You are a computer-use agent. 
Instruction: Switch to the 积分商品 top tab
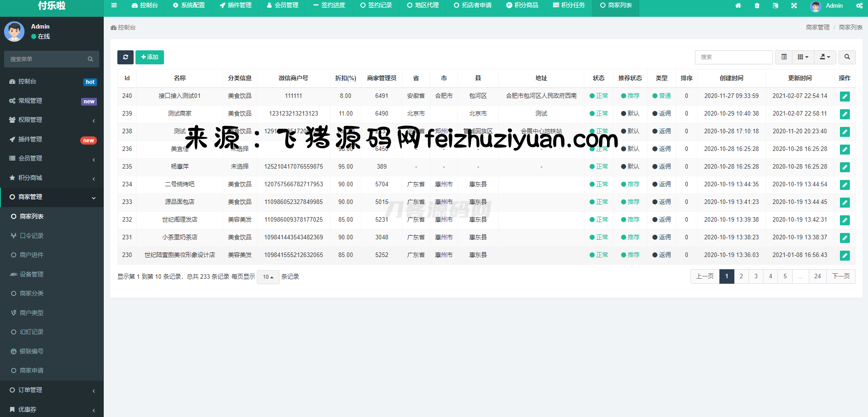click(522, 5)
